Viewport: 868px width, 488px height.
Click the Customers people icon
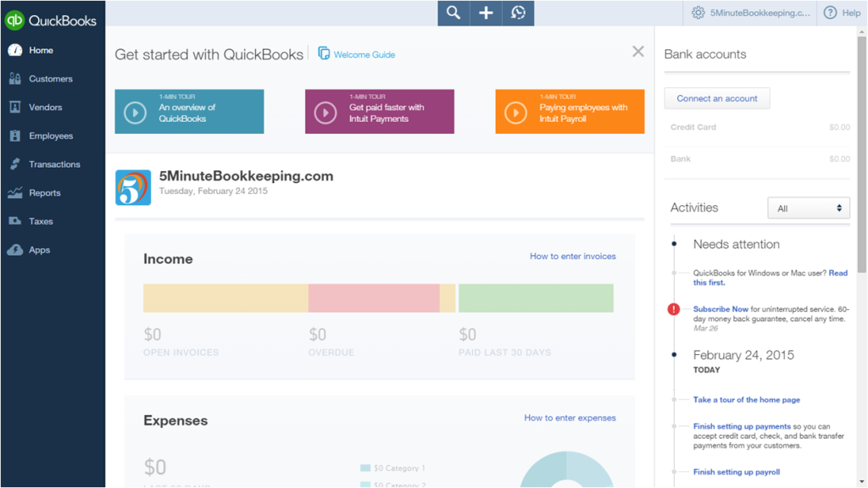(x=15, y=79)
